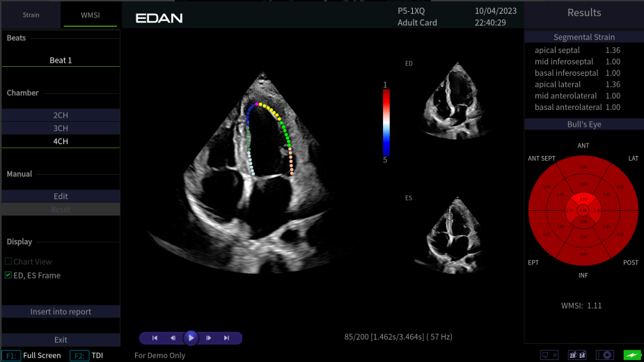
Task: Select Beat 1 in Beats list
Action: pos(61,61)
